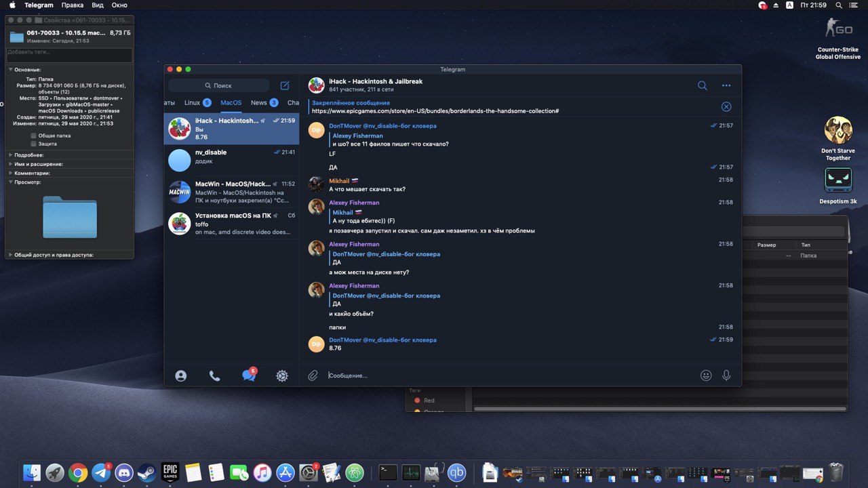Expand Общий доступ и права доступа section
The width and height of the screenshot is (868, 488).
pos(10,255)
